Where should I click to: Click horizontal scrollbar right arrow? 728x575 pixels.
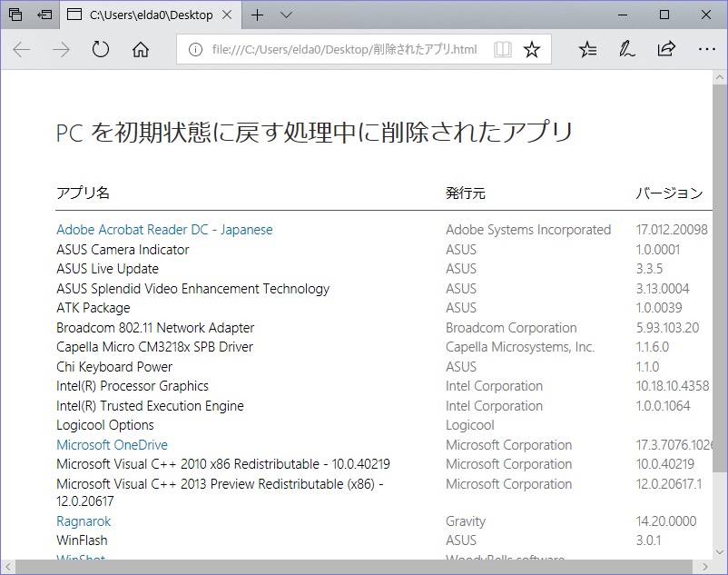pyautogui.click(x=704, y=567)
